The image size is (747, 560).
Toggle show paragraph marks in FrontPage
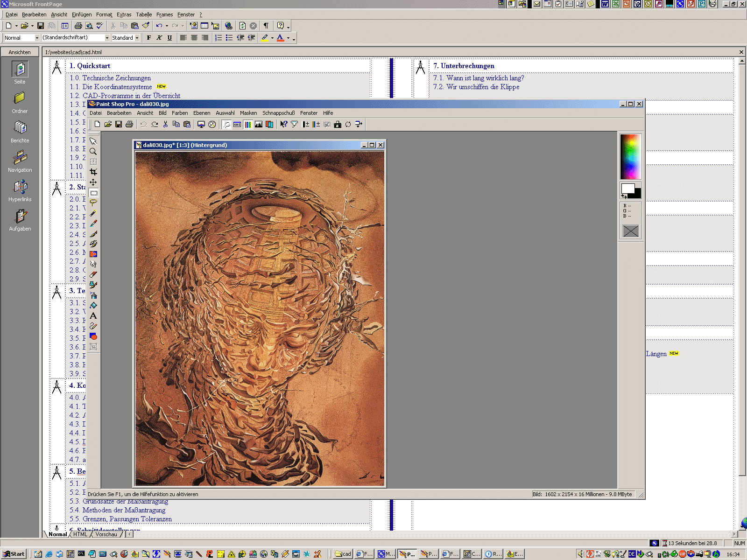pyautogui.click(x=266, y=26)
